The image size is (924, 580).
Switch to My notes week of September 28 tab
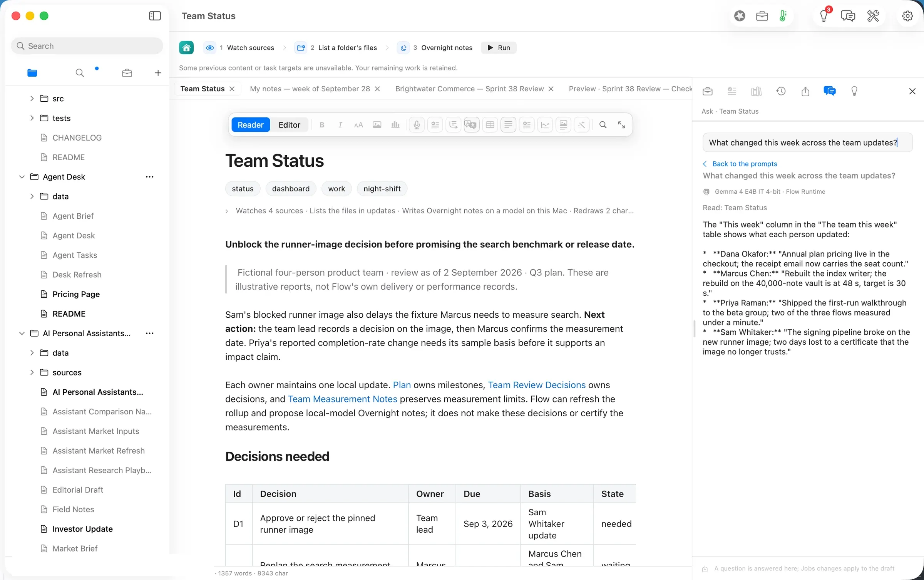[310, 89]
